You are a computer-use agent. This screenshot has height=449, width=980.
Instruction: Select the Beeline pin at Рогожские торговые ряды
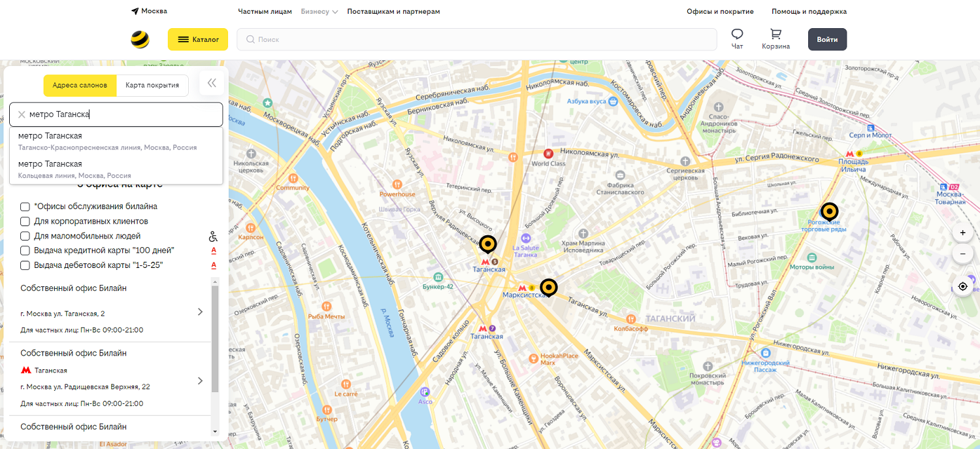pos(830,212)
